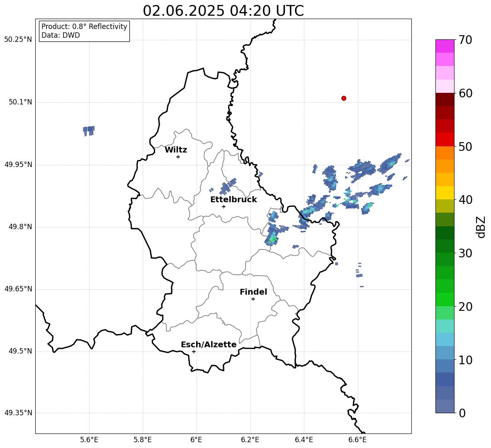Click the 6.4°E longitude label
This screenshot has width=491, height=448.
click(304, 440)
